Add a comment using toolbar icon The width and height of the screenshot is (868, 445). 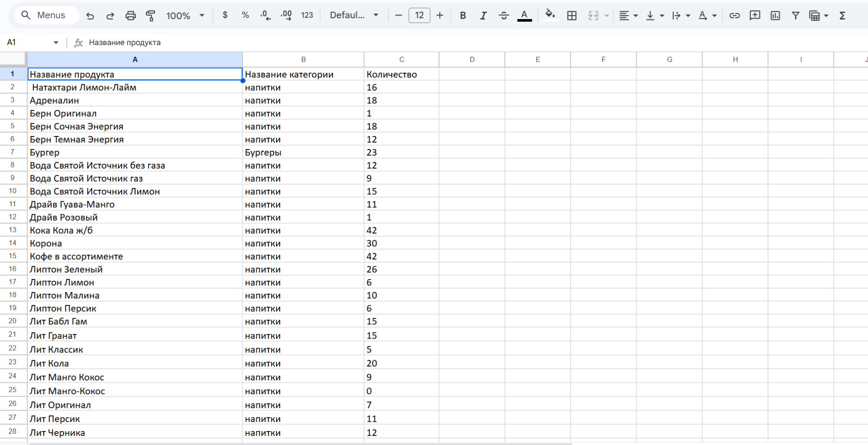pyautogui.click(x=755, y=16)
